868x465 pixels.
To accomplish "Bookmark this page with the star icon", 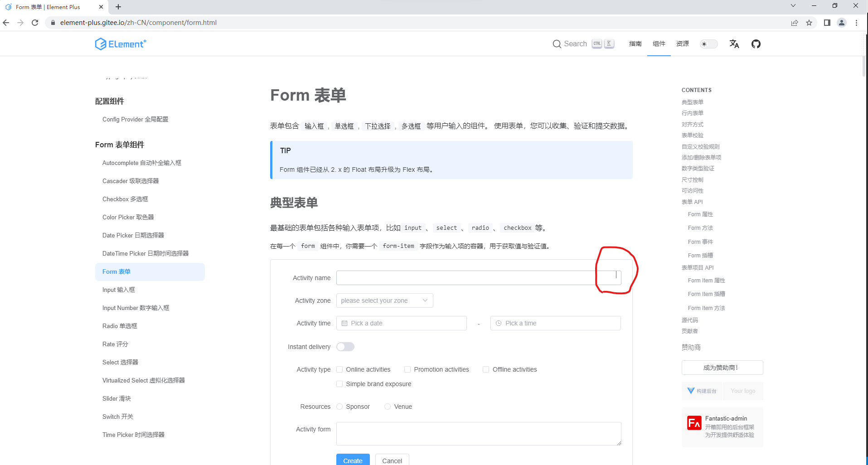I will 809,23.
